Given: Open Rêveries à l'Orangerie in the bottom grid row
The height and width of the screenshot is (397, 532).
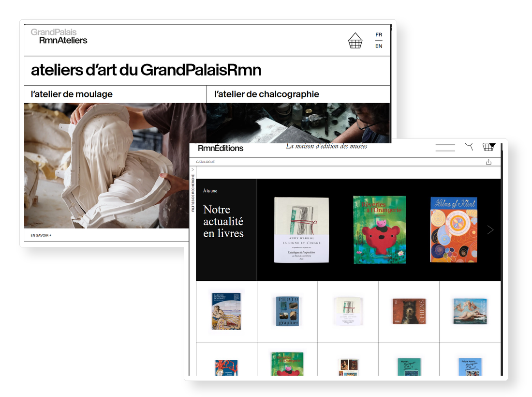Looking at the screenshot, I should [287, 364].
